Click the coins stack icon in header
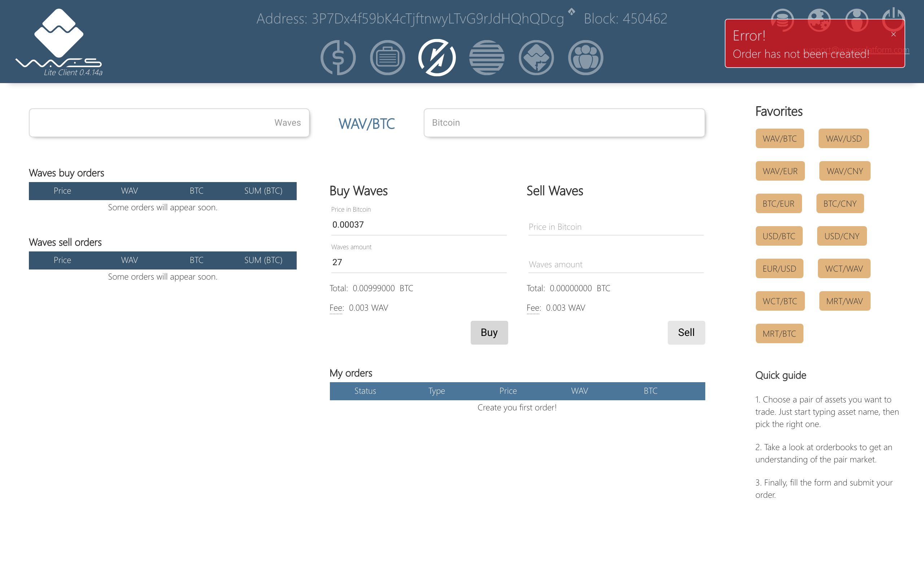The height and width of the screenshot is (578, 924). click(x=783, y=20)
